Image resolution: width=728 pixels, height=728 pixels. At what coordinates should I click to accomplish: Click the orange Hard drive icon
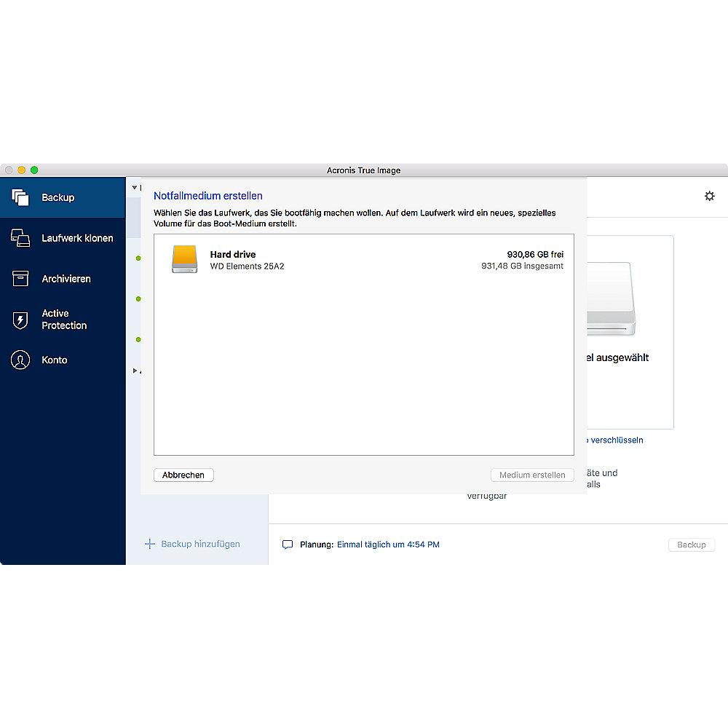click(184, 259)
